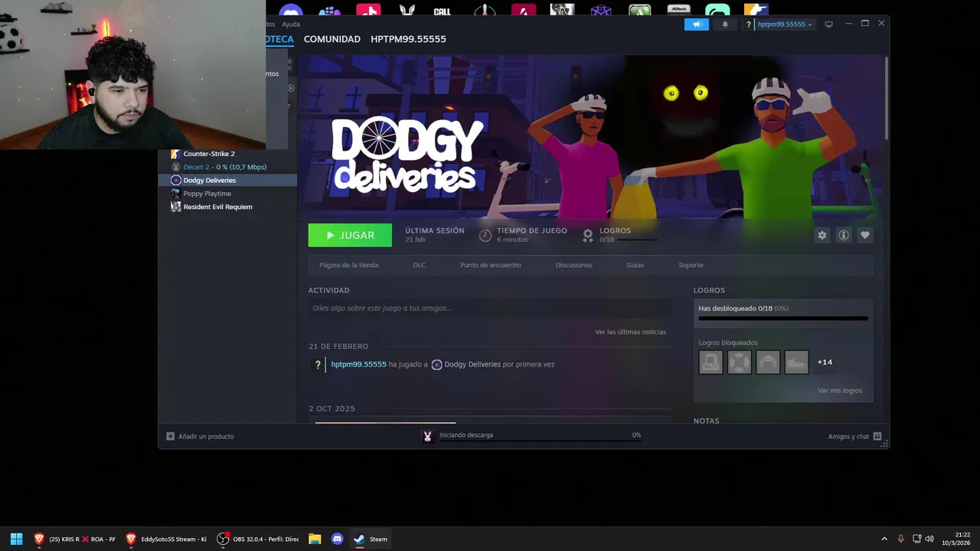Click the ÚLTIMA SESIÓN 21 feb stat
Viewport: 980px width, 551px height.
pyautogui.click(x=434, y=235)
